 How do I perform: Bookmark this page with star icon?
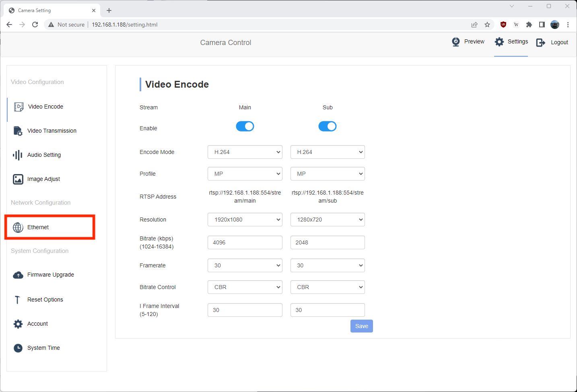click(487, 25)
